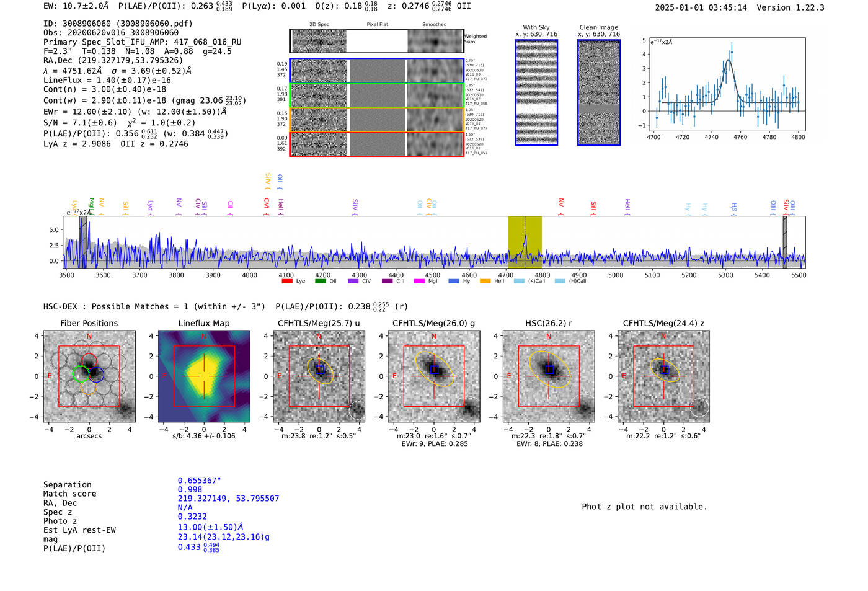Screen dimensions: 868x591
Task: Select the green-outlined fiber 2D spectrum row
Action: 376,96
